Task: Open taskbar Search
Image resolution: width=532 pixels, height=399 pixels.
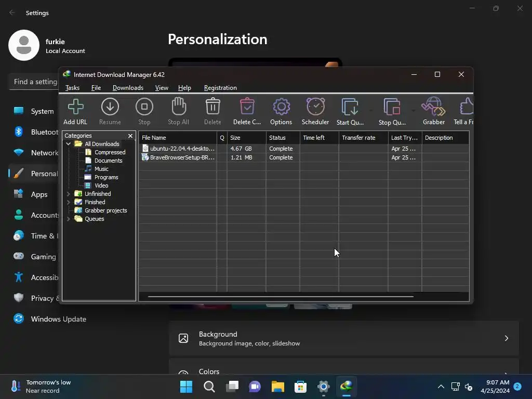Action: (x=209, y=387)
